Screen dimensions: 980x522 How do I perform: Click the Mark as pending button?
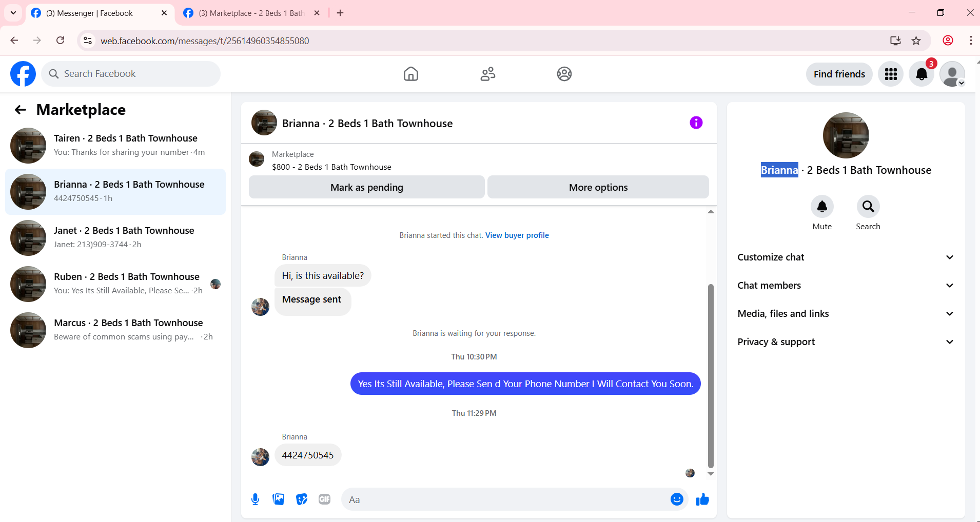[367, 187]
